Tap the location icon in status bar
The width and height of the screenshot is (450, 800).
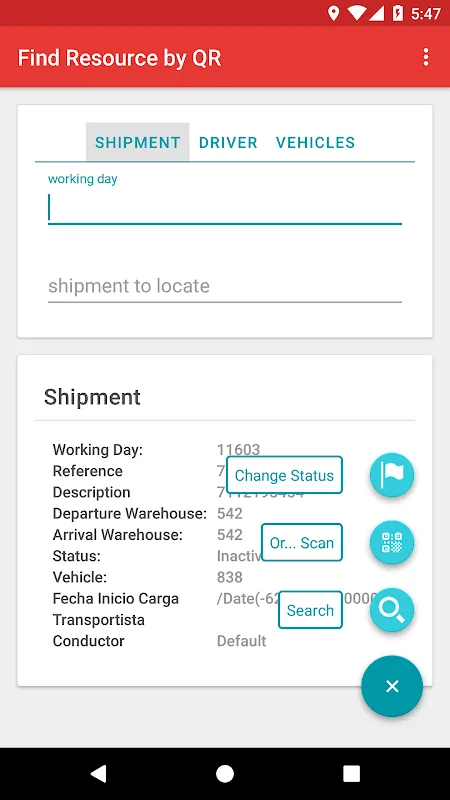(333, 13)
